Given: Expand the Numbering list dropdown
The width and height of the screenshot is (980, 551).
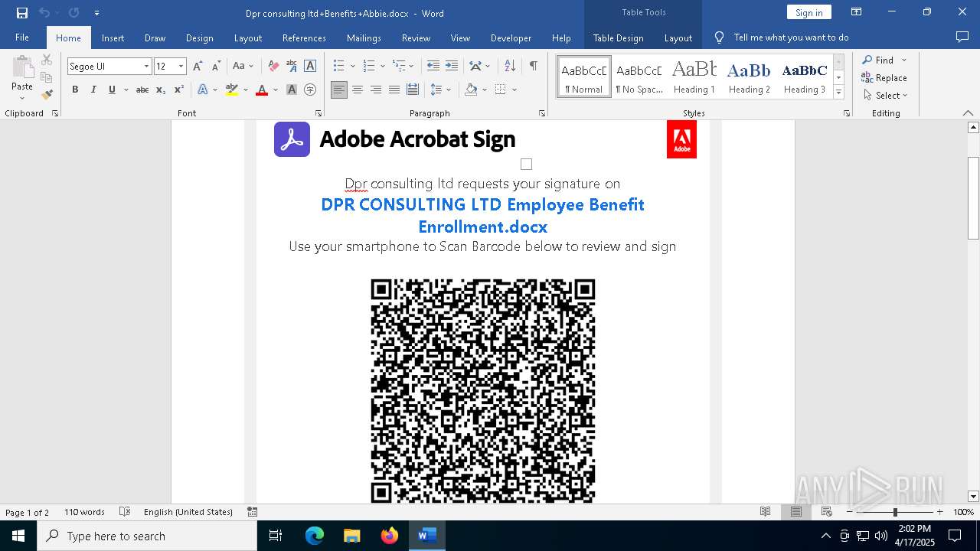Looking at the screenshot, I should (x=381, y=67).
